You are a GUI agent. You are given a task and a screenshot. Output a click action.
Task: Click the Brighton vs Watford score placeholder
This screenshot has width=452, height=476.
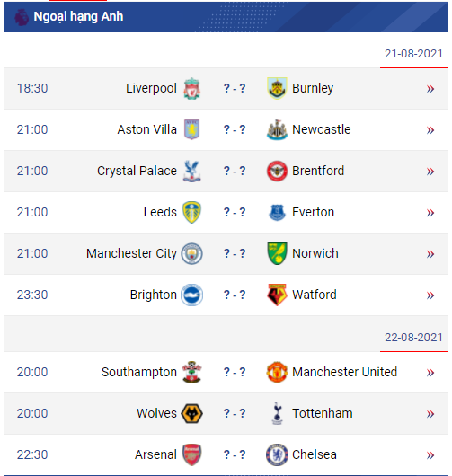click(235, 295)
